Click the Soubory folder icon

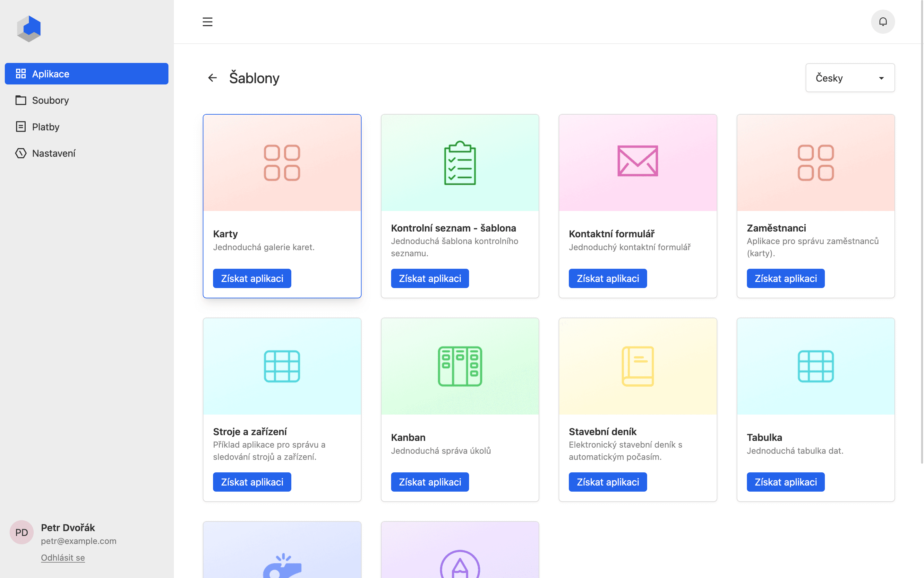tap(21, 100)
